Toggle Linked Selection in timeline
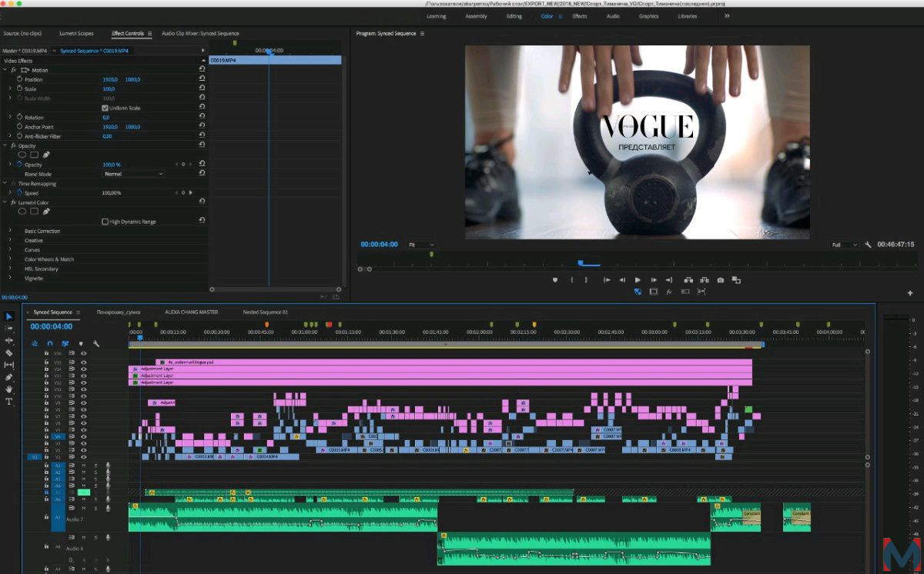The image size is (924, 574). pyautogui.click(x=65, y=344)
